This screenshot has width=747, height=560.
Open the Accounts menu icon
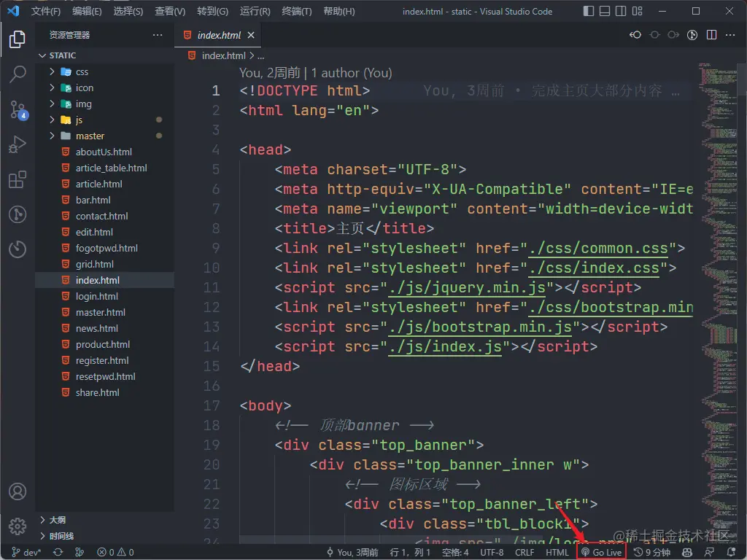click(18, 491)
